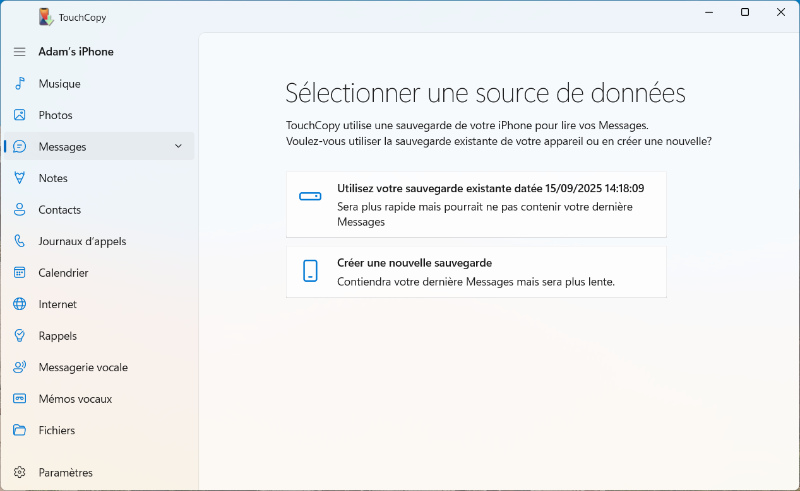Viewport: 800px width, 491px height.
Task: Open the Mémos vocaux cassette icon
Action: pyautogui.click(x=19, y=399)
